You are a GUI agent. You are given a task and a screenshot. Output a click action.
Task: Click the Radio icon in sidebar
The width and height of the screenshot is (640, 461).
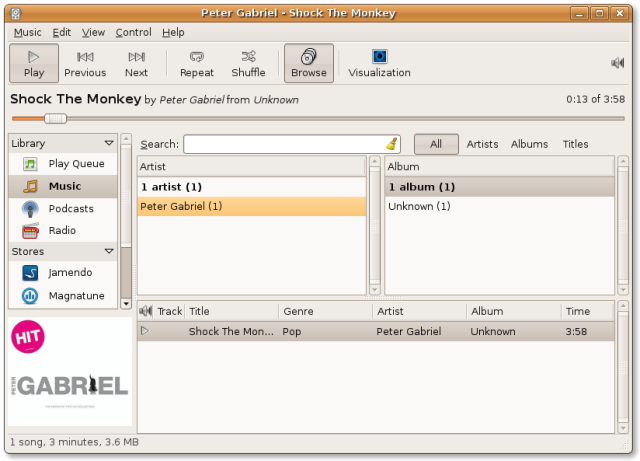[x=30, y=231]
